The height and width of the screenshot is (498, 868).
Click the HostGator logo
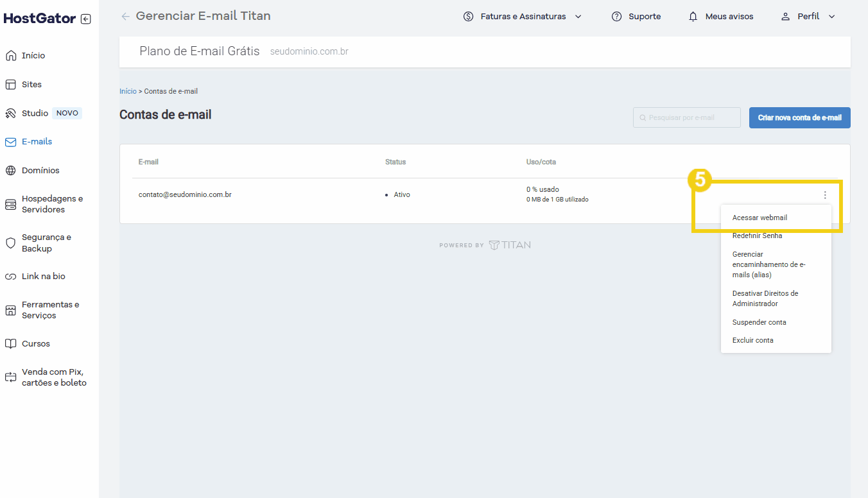click(x=40, y=19)
